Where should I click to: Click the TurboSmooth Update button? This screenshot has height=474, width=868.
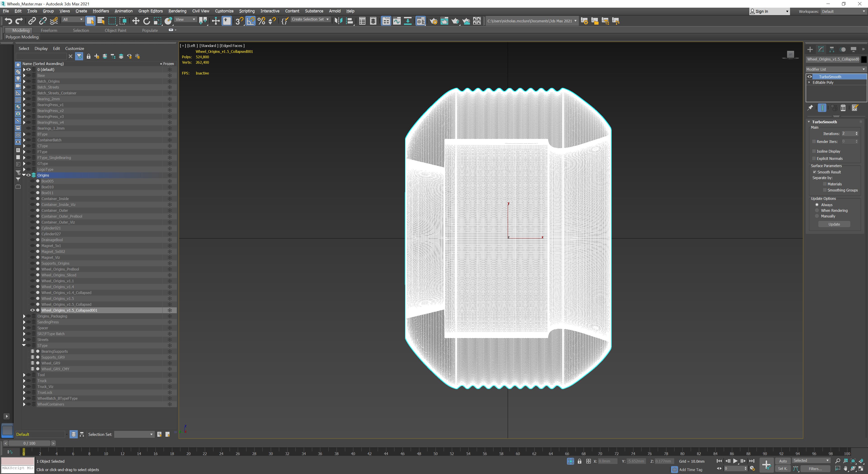[x=834, y=224]
